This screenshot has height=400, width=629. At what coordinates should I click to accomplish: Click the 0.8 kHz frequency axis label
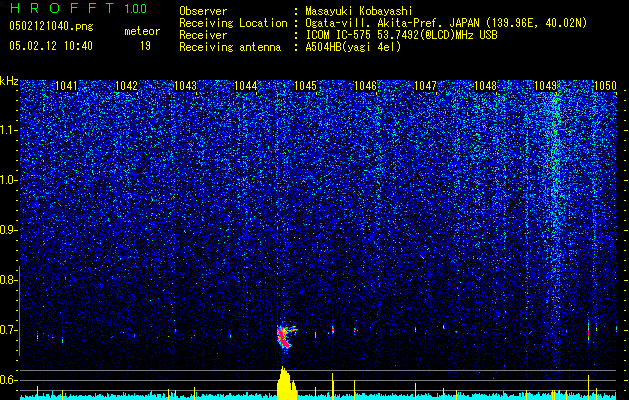[8, 280]
